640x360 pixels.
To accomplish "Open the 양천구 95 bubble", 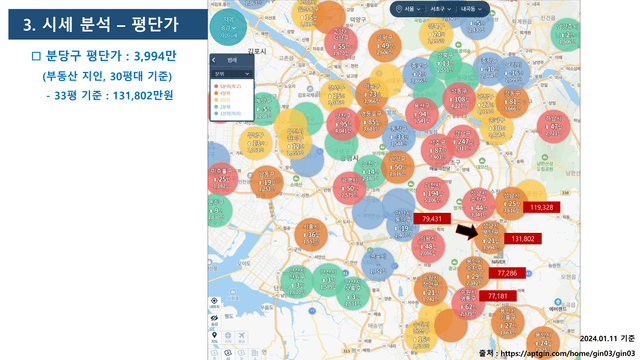I will pos(343,124).
